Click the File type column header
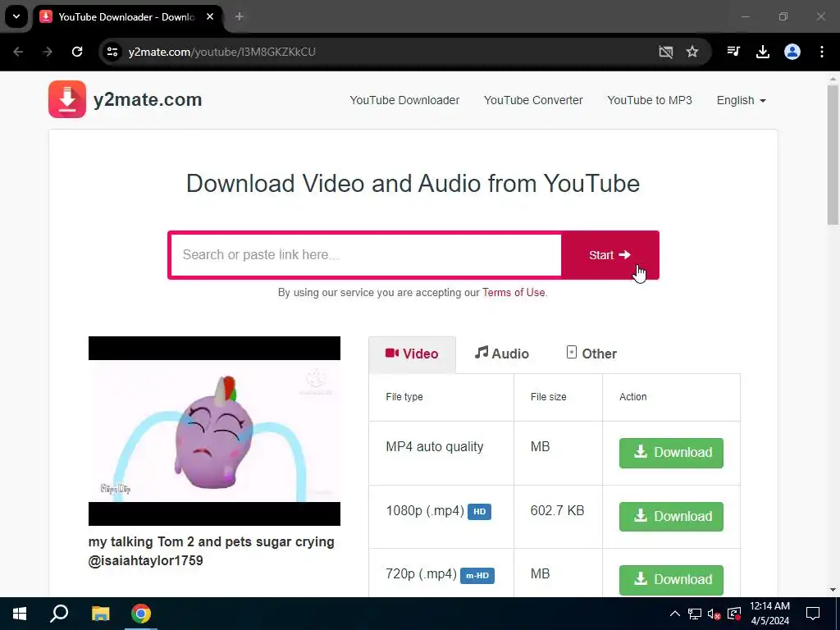This screenshot has height=630, width=840. (404, 397)
